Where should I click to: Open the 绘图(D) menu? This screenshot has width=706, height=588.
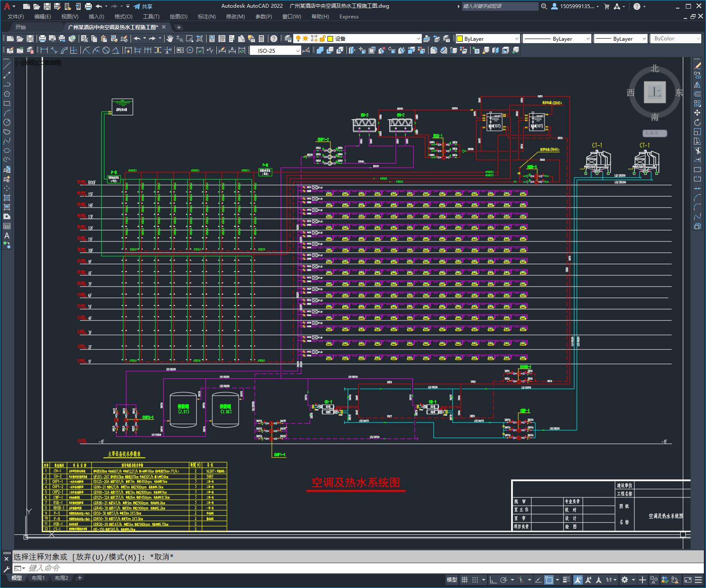click(179, 16)
